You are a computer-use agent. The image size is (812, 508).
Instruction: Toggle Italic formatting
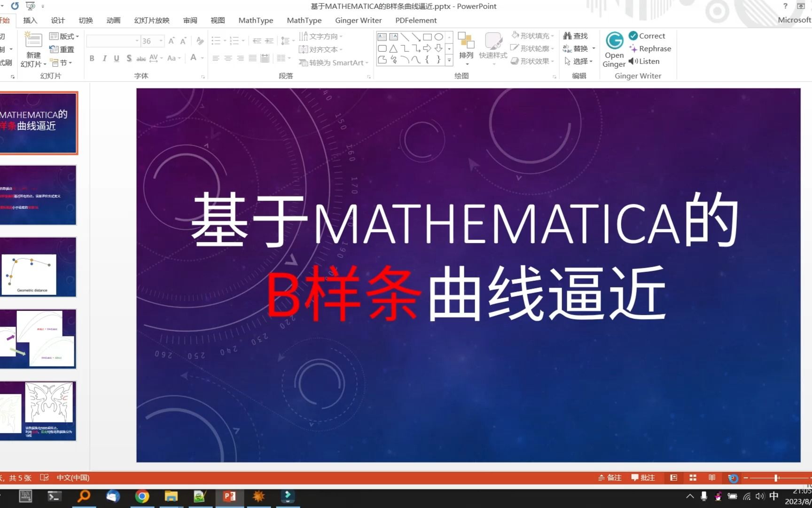pos(104,58)
